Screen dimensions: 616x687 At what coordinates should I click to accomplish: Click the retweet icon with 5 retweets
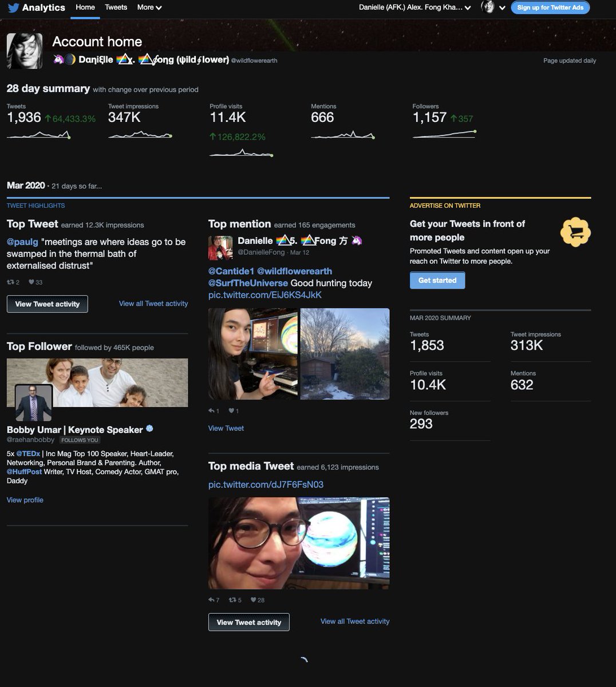(232, 600)
